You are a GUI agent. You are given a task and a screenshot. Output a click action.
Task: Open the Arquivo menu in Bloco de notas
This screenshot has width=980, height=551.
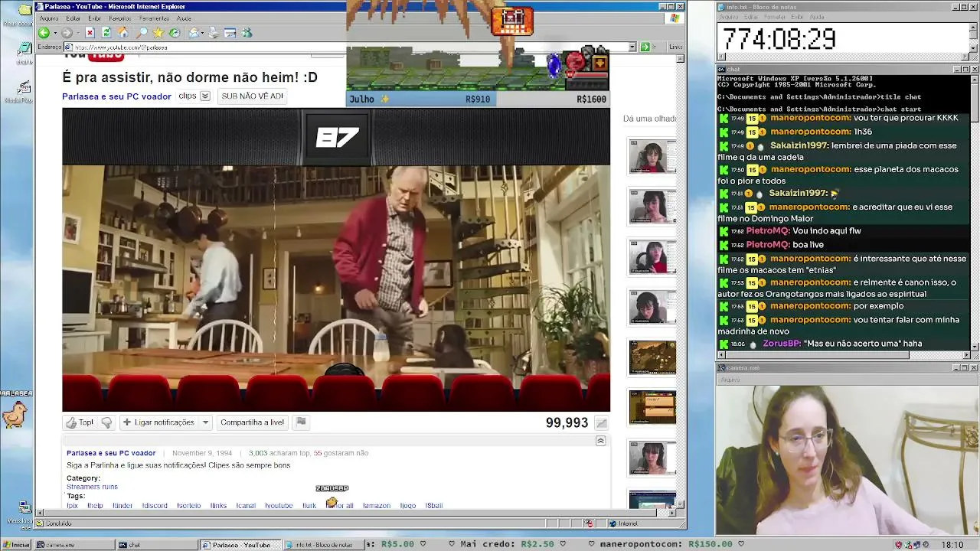727,17
